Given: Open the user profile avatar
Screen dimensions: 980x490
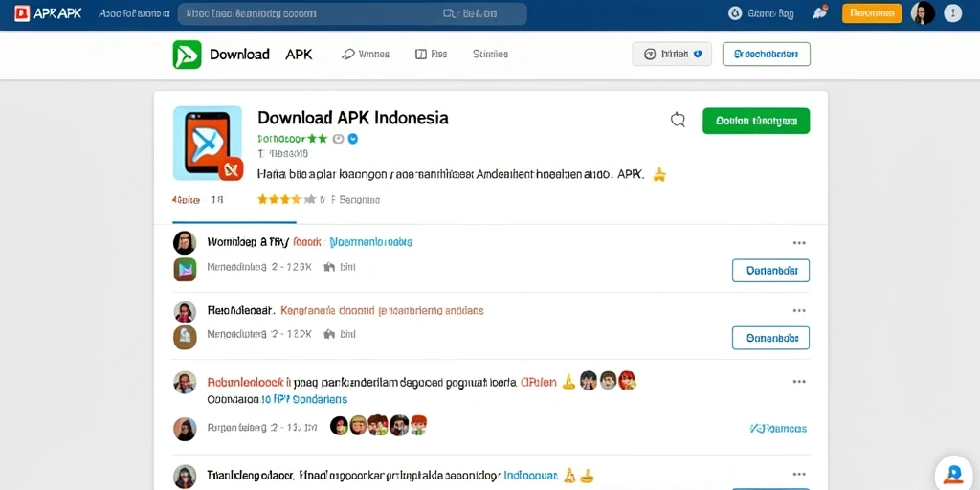Looking at the screenshot, I should coord(923,13).
